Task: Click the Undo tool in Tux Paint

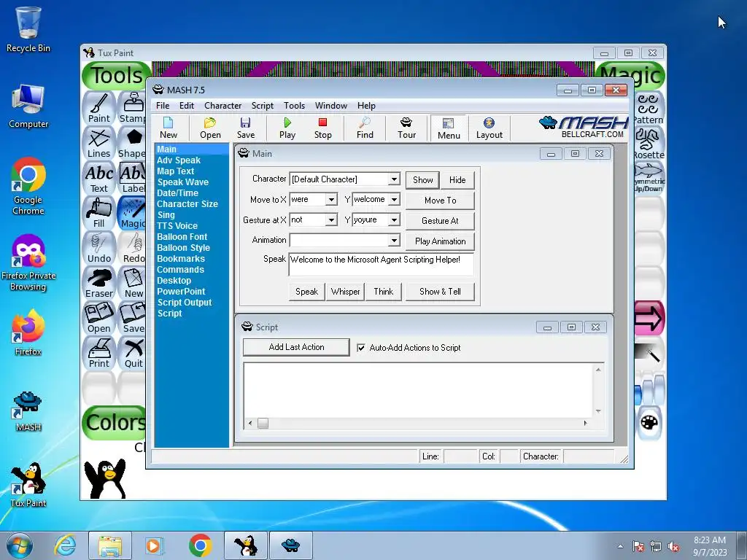Action: click(x=98, y=248)
